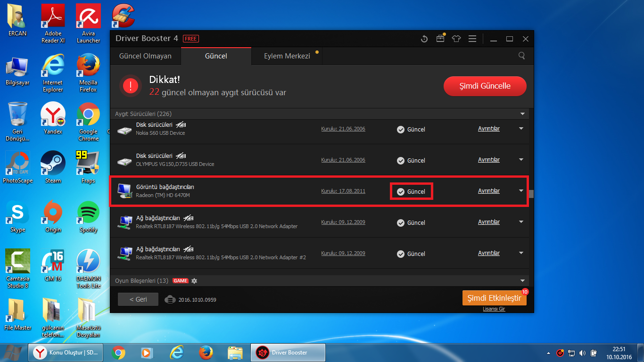
Task: Select the Steam desktop shortcut
Action: click(x=53, y=167)
